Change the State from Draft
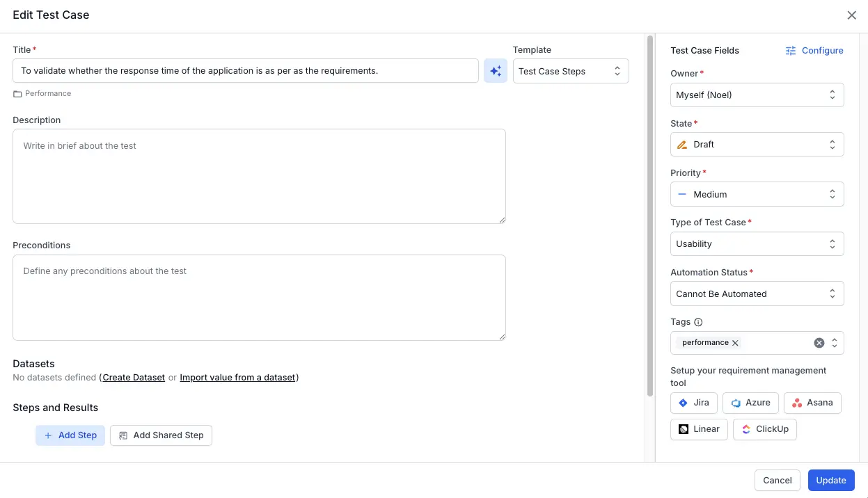The image size is (868, 498). pyautogui.click(x=757, y=145)
